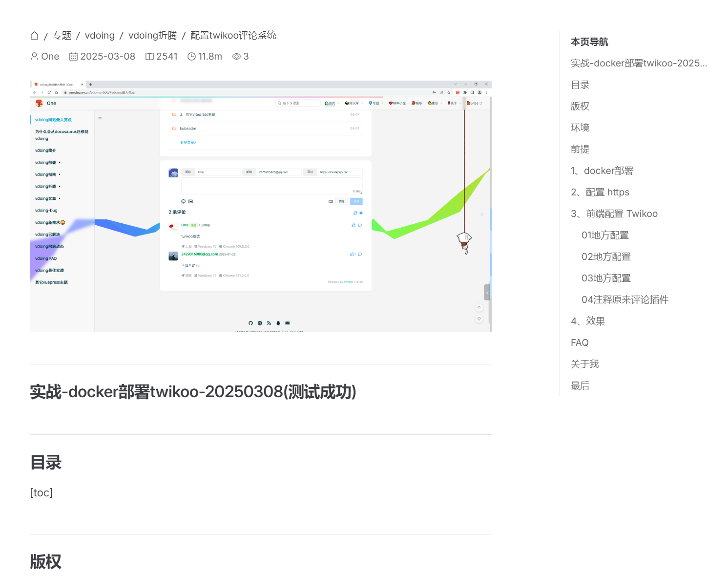This screenshot has width=728, height=576.
Task: Jump to FAQ section in sidebar
Action: tap(580, 342)
